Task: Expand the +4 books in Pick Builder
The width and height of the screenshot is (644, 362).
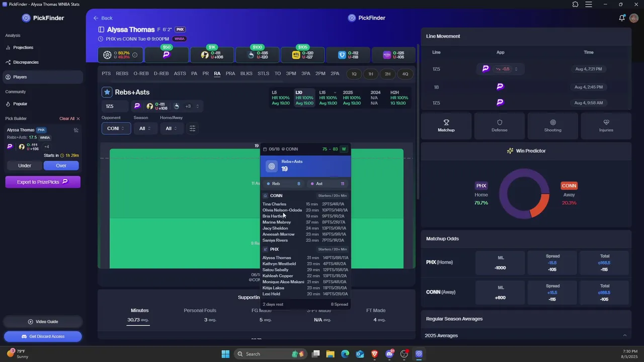Action: point(46,147)
